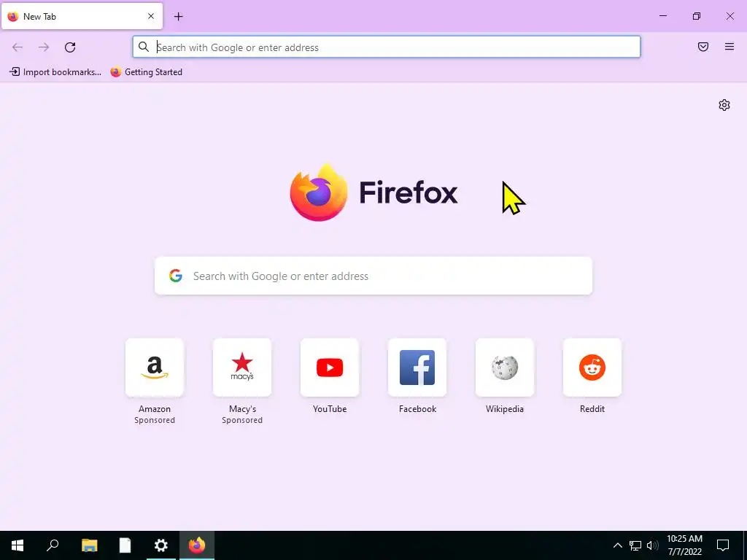Open the blank document taskbar icon
Viewport: 747px width, 560px height.
coord(125,545)
